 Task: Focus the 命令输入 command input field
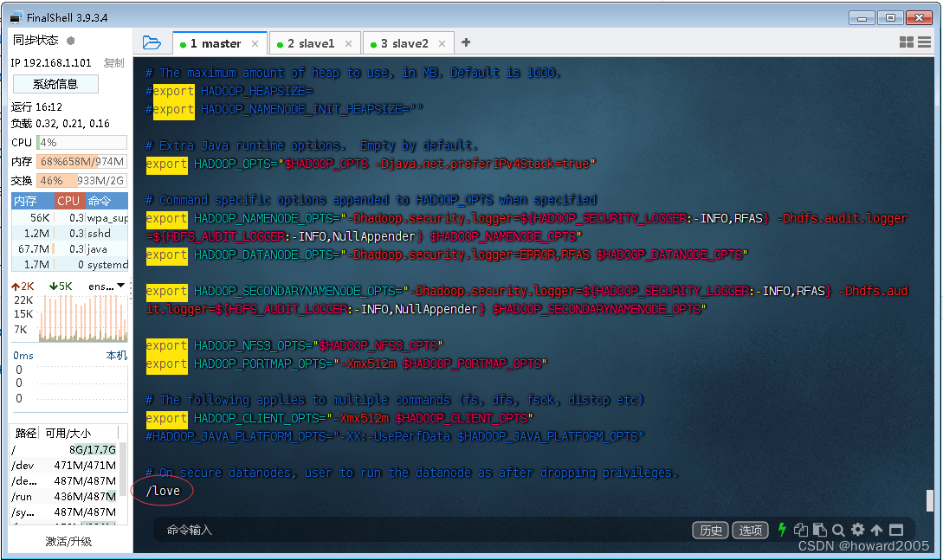421,530
